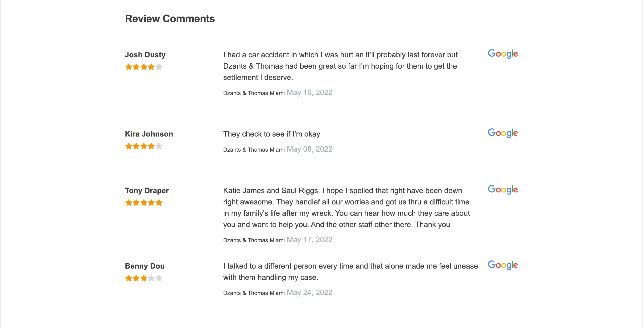This screenshot has height=328, width=644.
Task: Select the Benny Dou reviewer name
Action: pos(145,266)
